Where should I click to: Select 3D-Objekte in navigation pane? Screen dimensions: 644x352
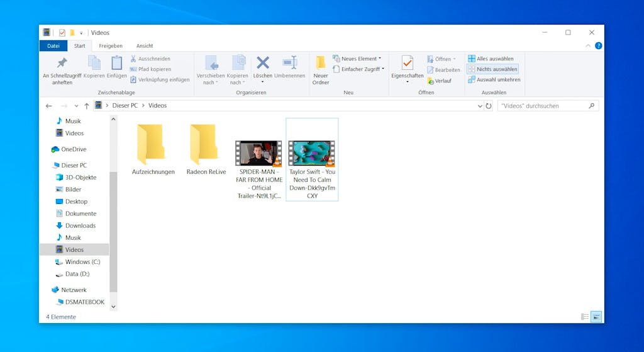[x=75, y=177]
